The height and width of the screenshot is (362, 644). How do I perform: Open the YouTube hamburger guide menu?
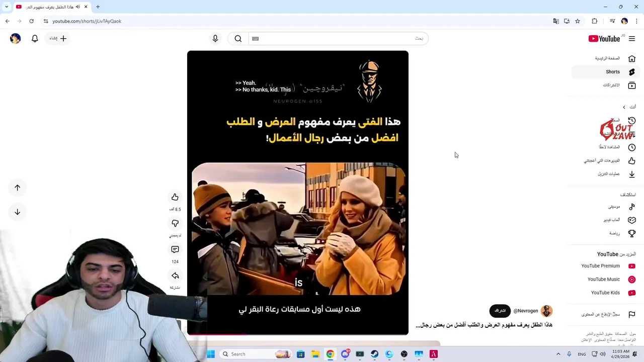click(632, 39)
